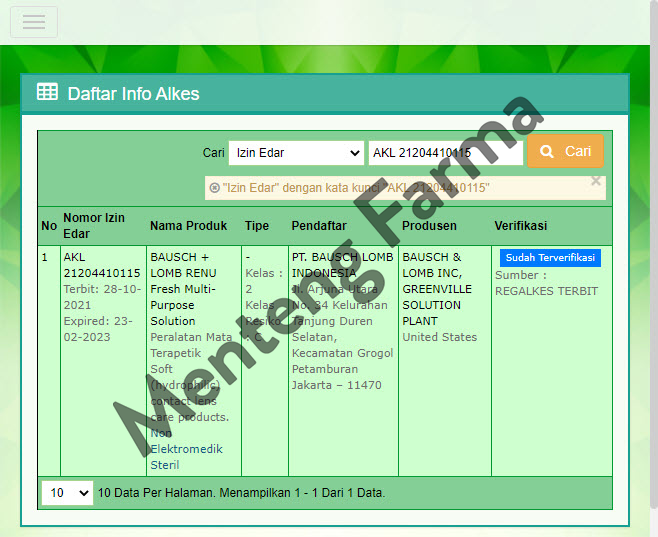Click the product name BAUSCH + LOMB RENU Fresh
The height and width of the screenshot is (537, 658).
183,289
